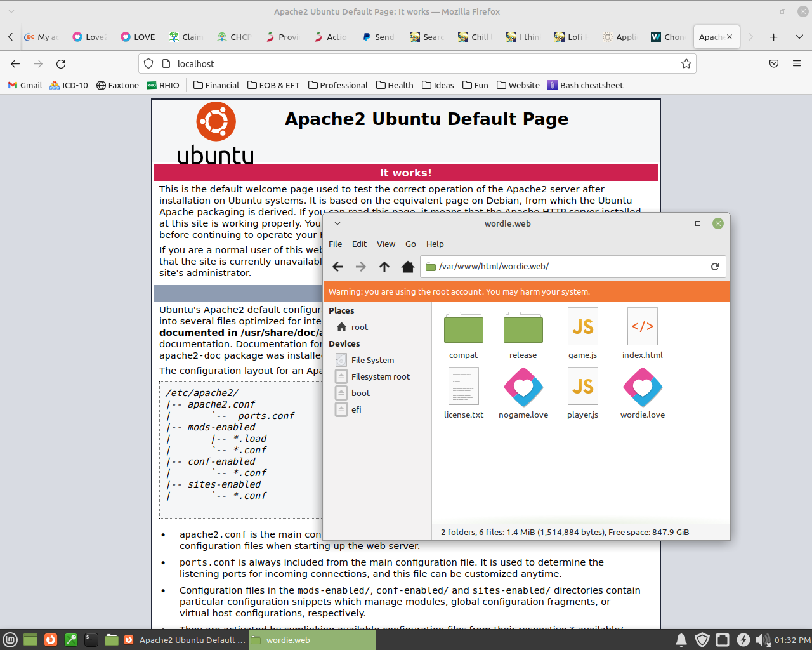Image resolution: width=812 pixels, height=650 pixels.
Task: Go forward in the file manager
Action: (x=361, y=267)
